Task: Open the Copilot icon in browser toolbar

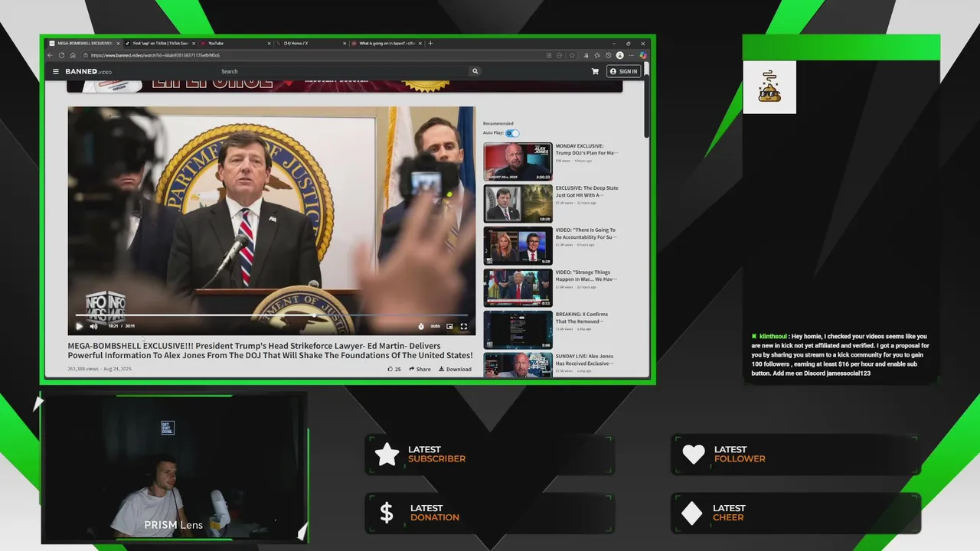Action: tap(643, 55)
